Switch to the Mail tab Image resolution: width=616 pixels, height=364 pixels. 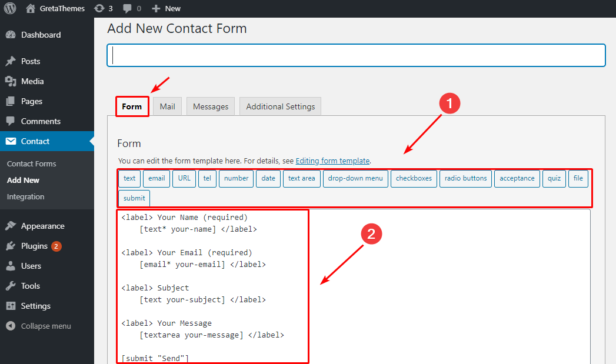click(167, 106)
